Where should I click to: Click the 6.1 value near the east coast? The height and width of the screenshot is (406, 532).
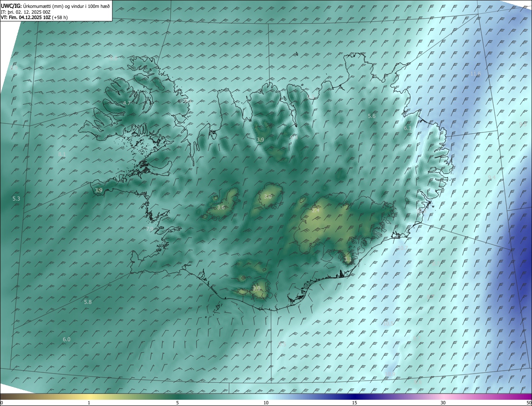point(408,128)
